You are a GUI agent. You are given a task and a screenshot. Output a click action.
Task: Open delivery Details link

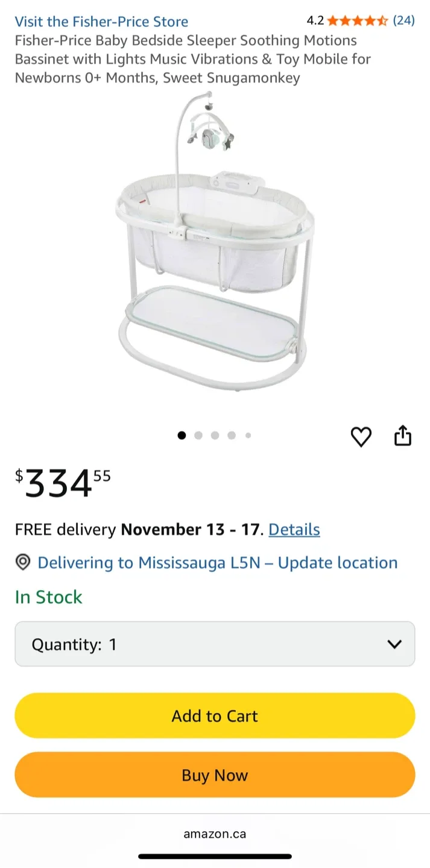point(294,529)
